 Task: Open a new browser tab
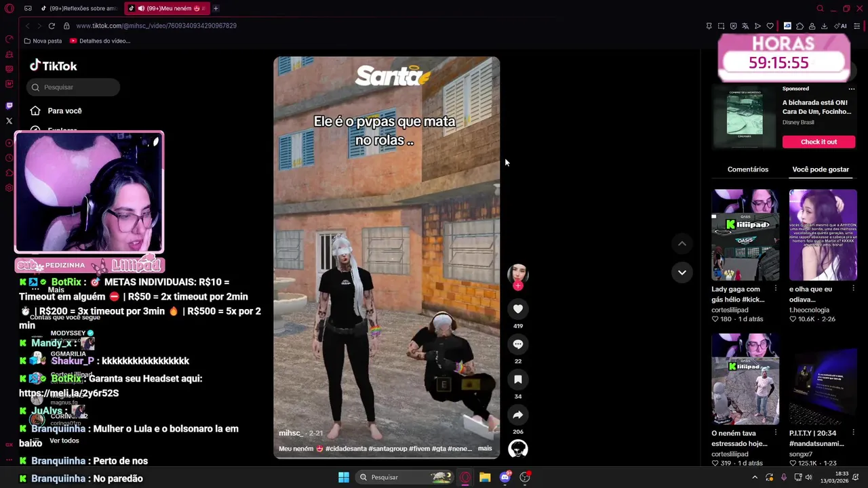216,8
